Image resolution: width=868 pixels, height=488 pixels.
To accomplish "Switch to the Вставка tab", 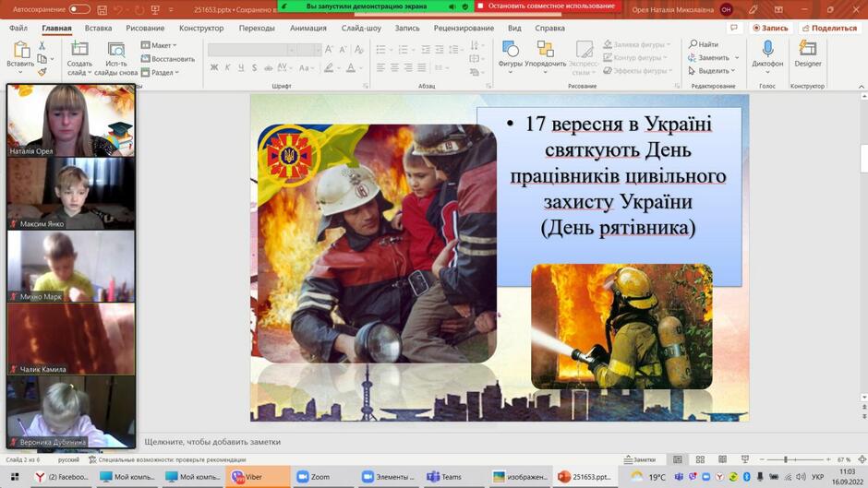I will pos(98,28).
